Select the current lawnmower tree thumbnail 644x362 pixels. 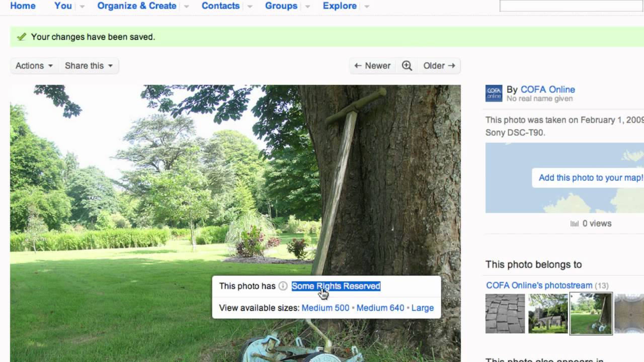click(x=591, y=314)
